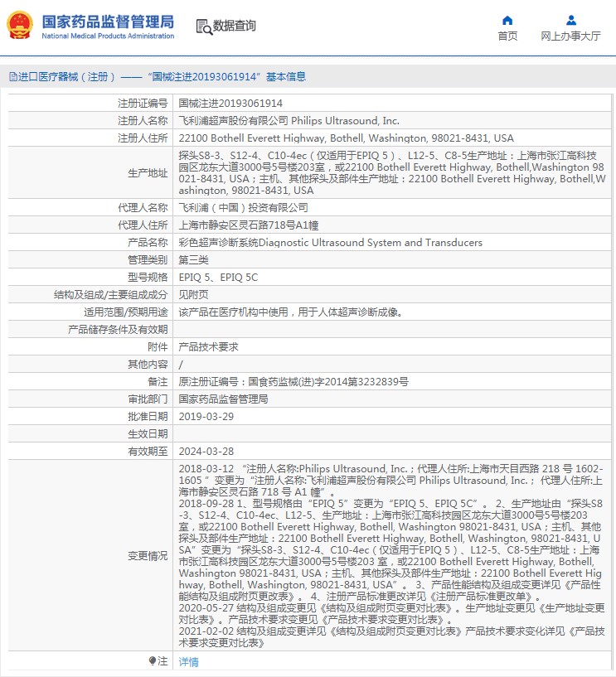Select change entry dated 2020-05-27
The height and width of the screenshot is (677, 616).
click(391, 613)
